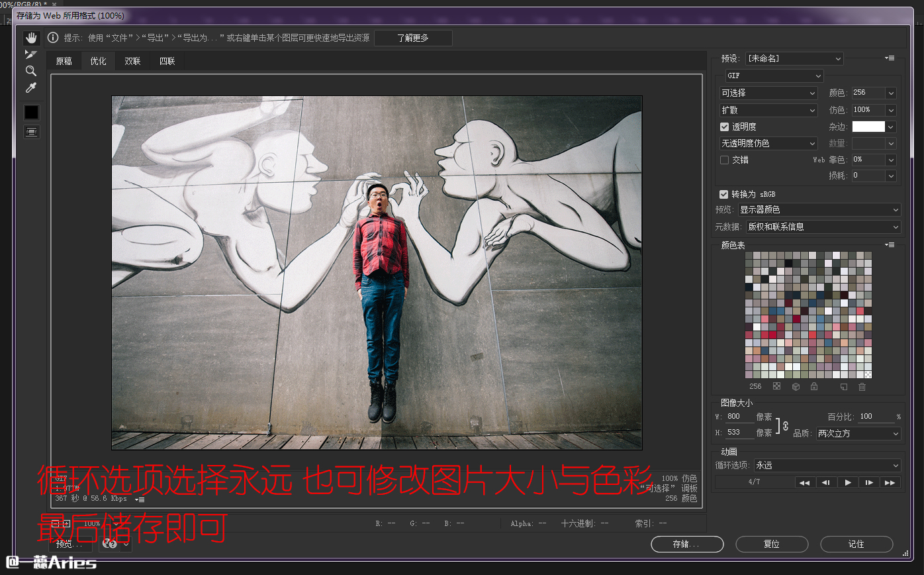
Task: Click the black eyedropper color swatch
Action: (31, 112)
